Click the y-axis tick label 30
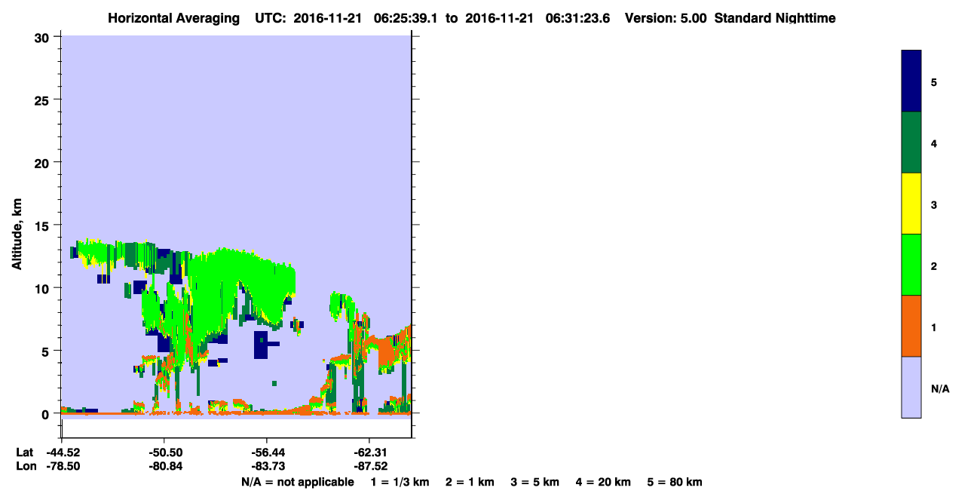 [43, 37]
